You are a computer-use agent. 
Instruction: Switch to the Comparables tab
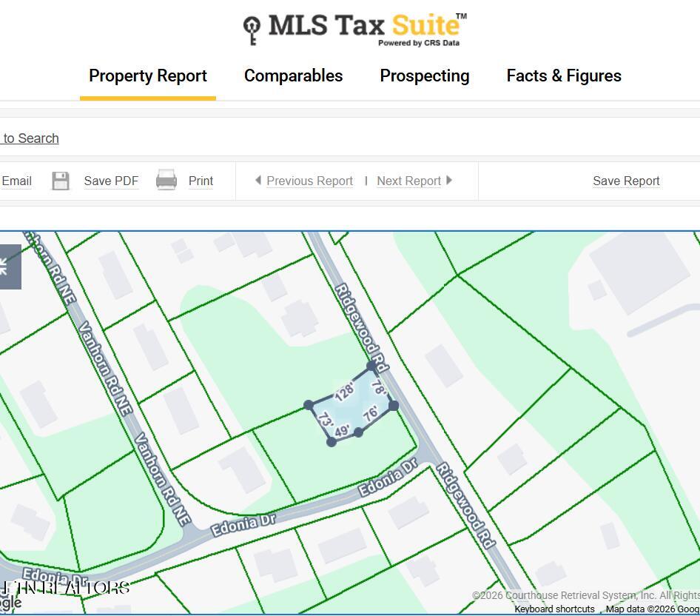pyautogui.click(x=293, y=76)
